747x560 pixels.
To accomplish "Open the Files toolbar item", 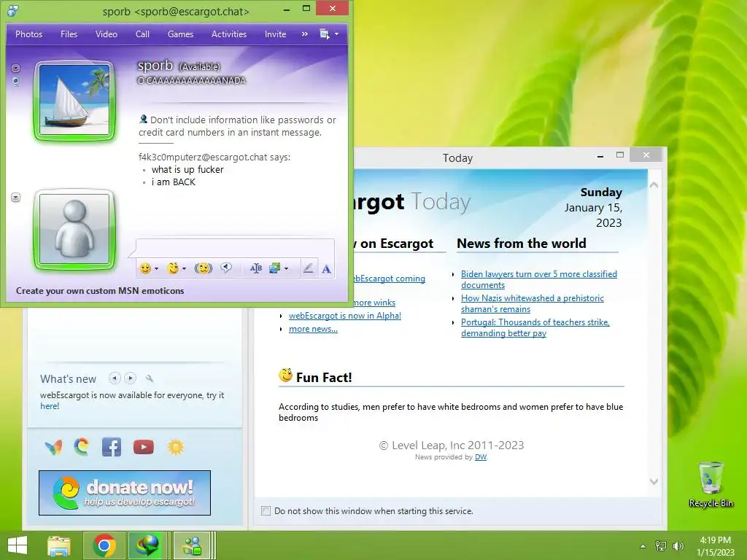I will pyautogui.click(x=69, y=34).
